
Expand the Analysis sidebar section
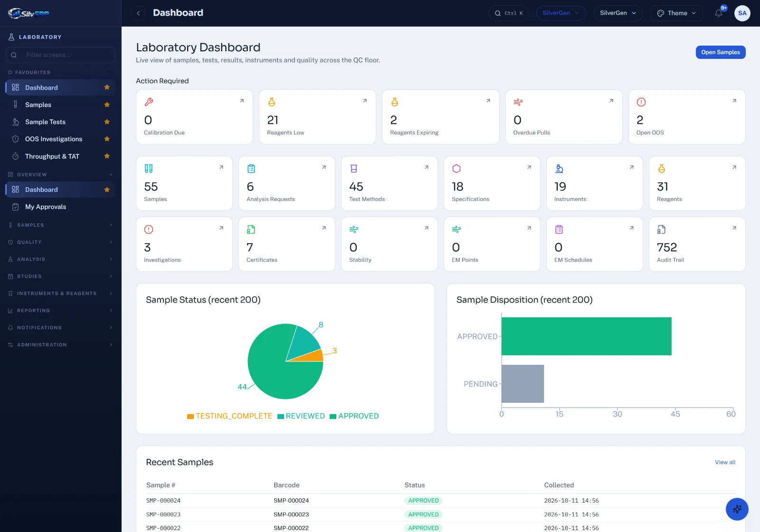click(60, 259)
